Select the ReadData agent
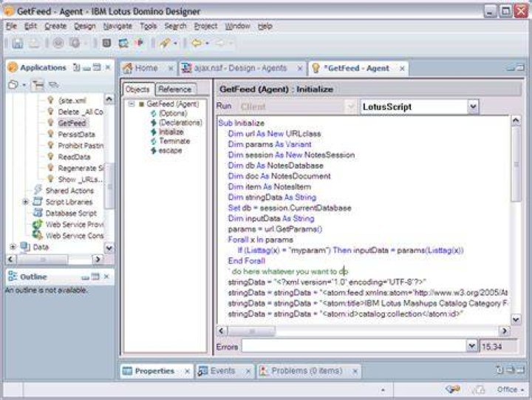532x400 pixels. pos(74,157)
